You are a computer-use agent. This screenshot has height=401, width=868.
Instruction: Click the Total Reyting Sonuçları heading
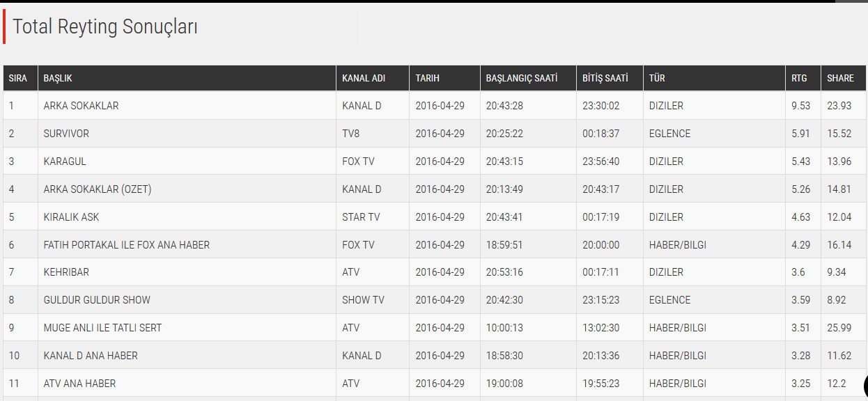coord(105,27)
